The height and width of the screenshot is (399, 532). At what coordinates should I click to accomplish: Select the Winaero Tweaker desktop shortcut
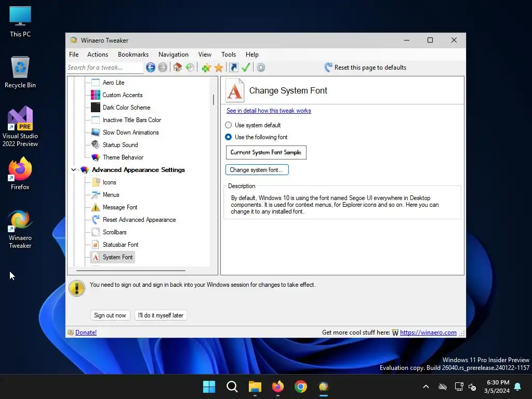(20, 230)
